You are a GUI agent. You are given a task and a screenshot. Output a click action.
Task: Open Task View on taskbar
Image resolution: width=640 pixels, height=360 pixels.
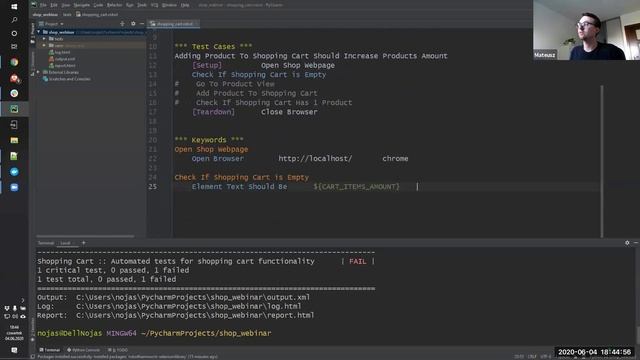tap(14, 47)
